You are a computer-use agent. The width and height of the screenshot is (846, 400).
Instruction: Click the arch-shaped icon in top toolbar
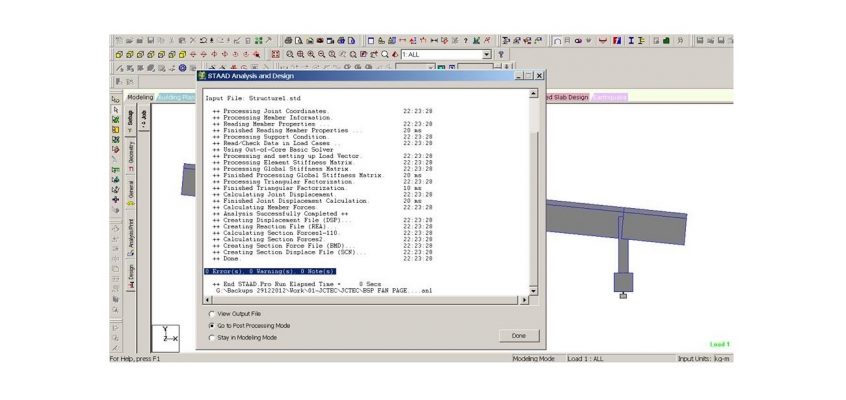(557, 40)
